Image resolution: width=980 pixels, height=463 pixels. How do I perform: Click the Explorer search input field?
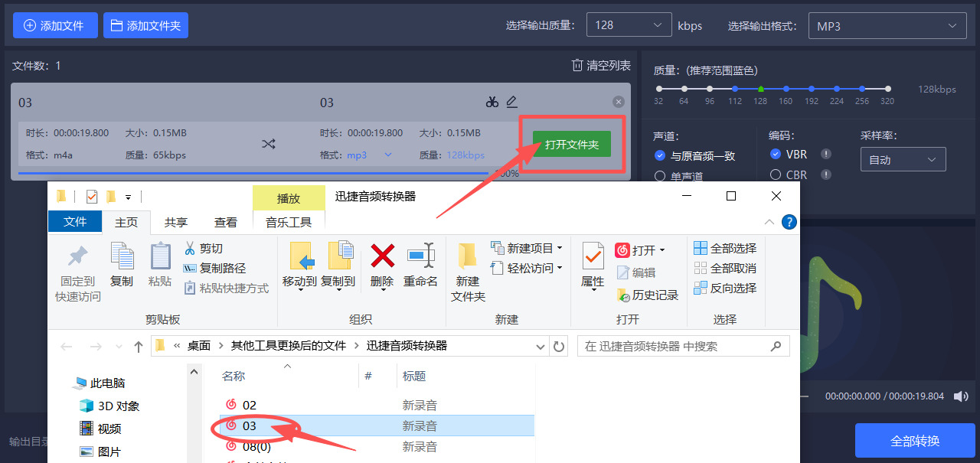pos(683,346)
